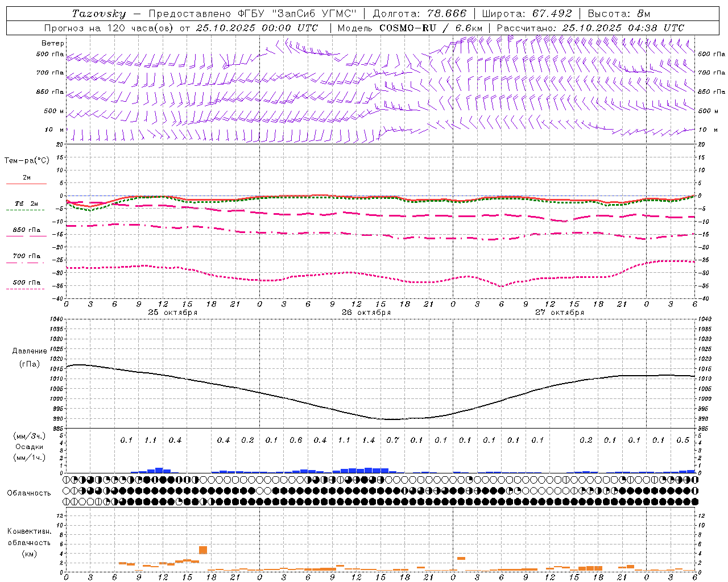Screen dimensions: 728x582
Task: Click the station name "Tazovsky"
Action: pos(99,14)
